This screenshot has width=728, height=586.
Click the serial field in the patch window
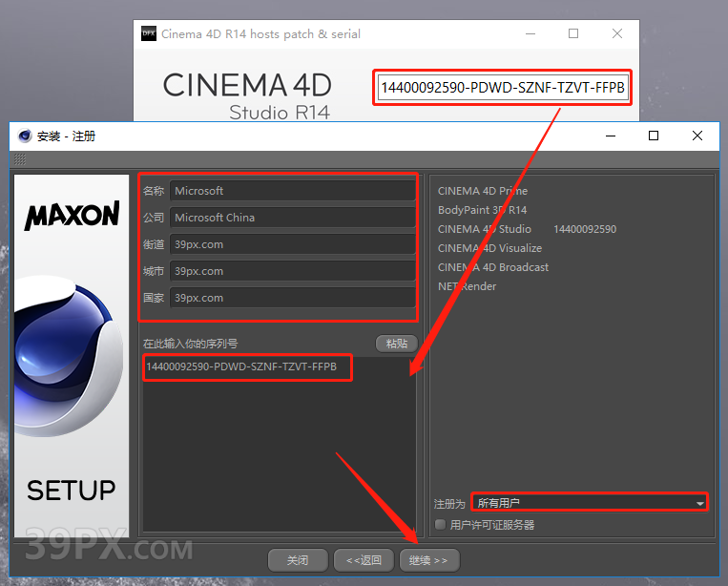pos(503,87)
